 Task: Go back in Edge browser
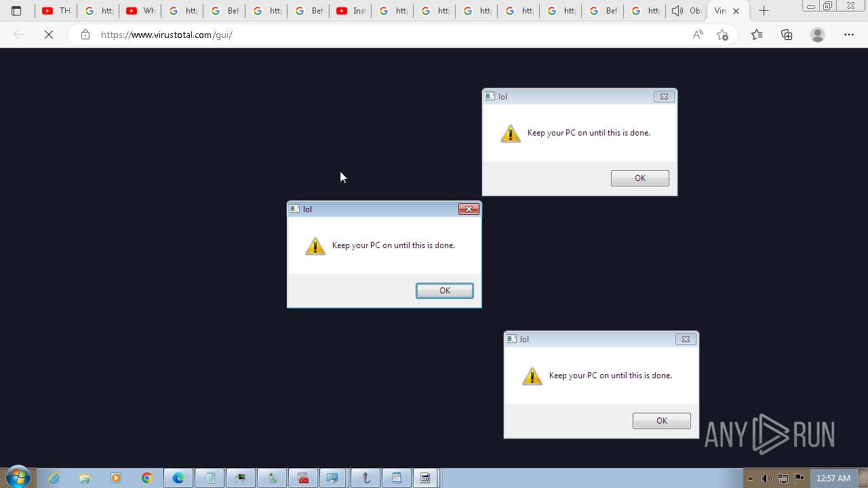pyautogui.click(x=19, y=35)
